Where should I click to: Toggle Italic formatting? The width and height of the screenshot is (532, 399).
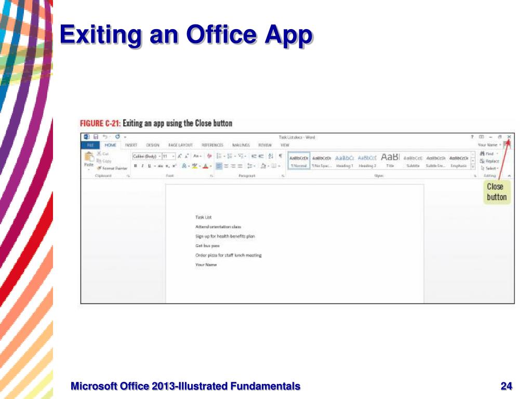142,166
